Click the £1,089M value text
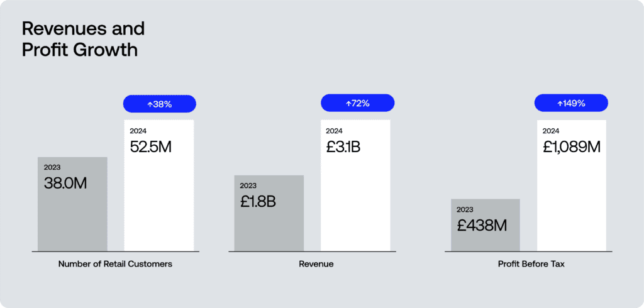644x308 pixels. (x=572, y=146)
